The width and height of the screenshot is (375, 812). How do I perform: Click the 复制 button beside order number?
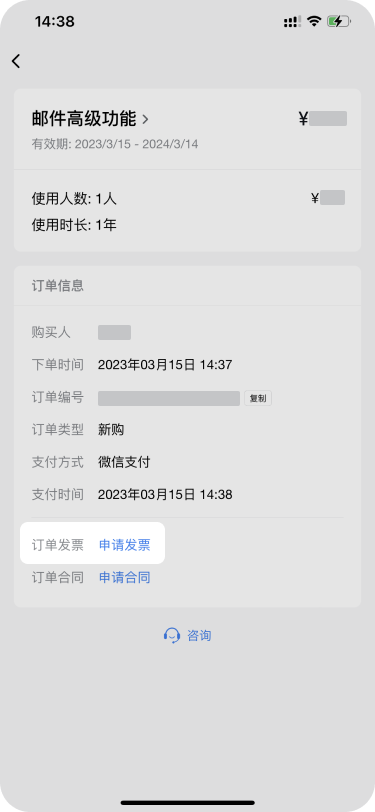258,398
